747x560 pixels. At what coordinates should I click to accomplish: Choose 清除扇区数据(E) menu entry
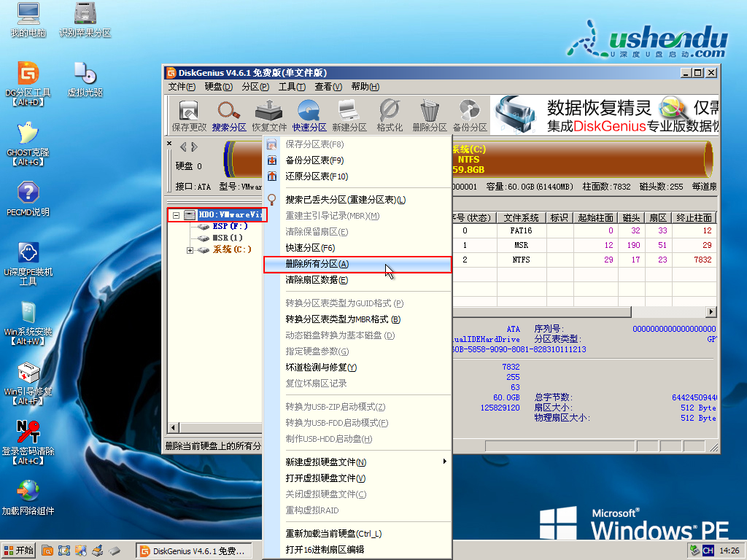click(357, 280)
